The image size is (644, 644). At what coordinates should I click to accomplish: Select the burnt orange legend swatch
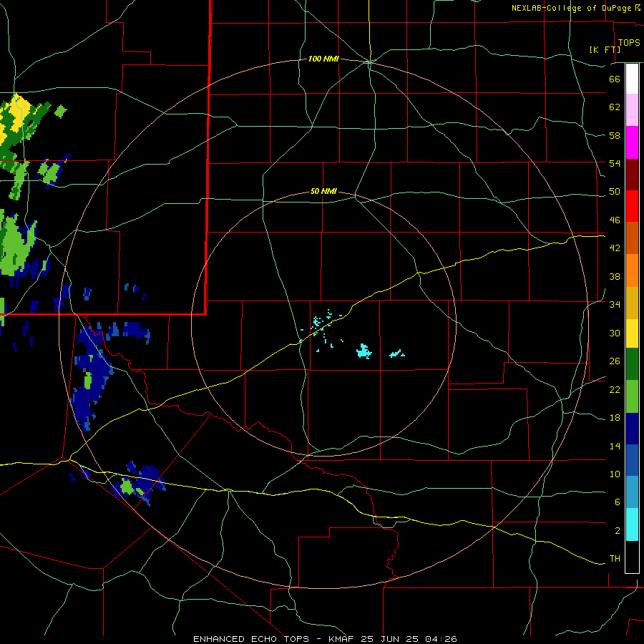[x=632, y=238]
